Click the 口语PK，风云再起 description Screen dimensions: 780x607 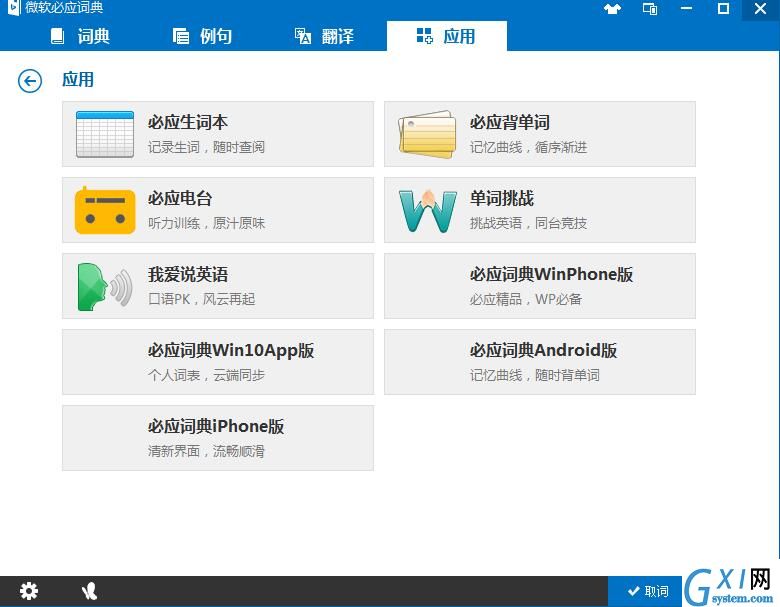point(201,299)
